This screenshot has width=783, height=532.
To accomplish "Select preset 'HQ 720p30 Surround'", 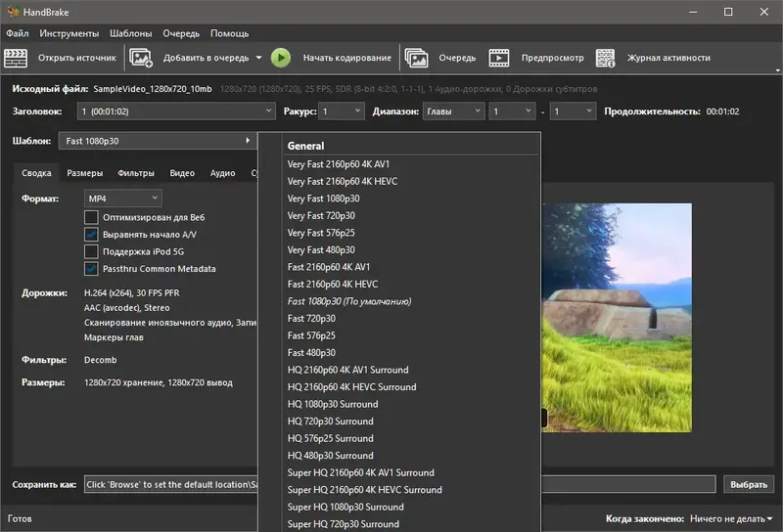I will pyautogui.click(x=330, y=421).
